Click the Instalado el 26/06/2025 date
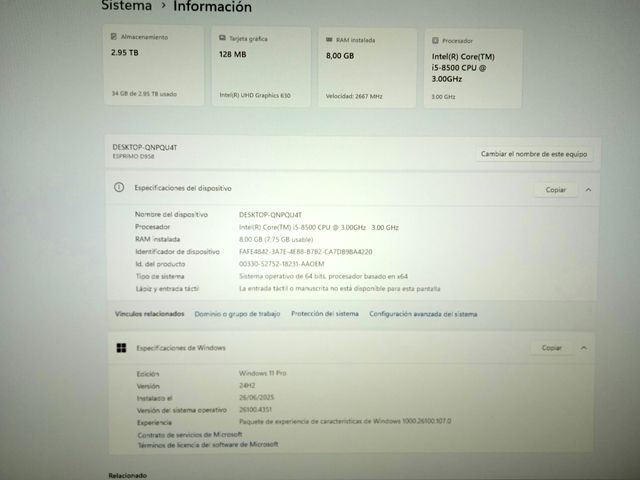The height and width of the screenshot is (480, 640). 256,398
